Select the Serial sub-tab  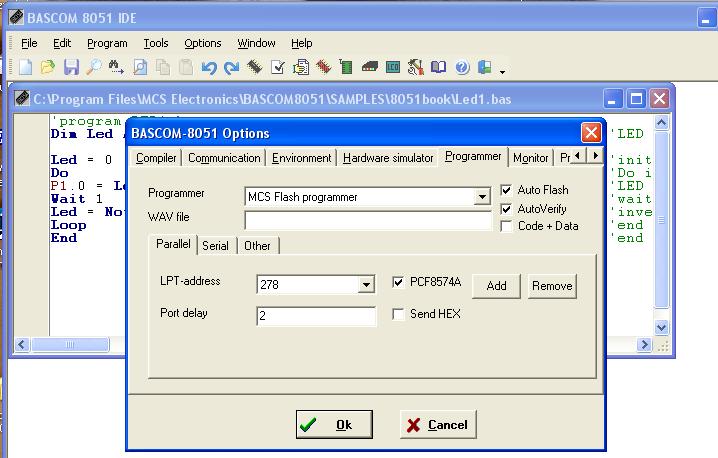pos(215,246)
